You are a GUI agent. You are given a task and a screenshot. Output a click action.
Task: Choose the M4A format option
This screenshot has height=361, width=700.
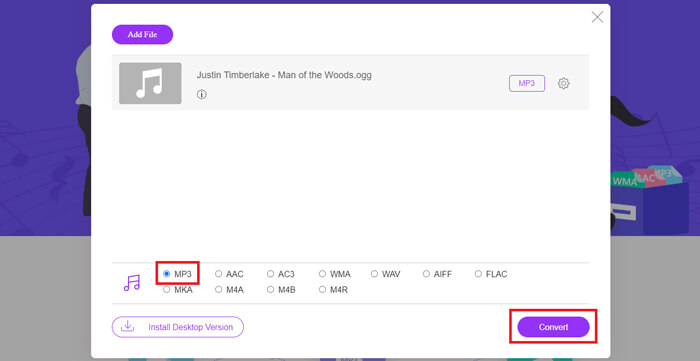218,290
